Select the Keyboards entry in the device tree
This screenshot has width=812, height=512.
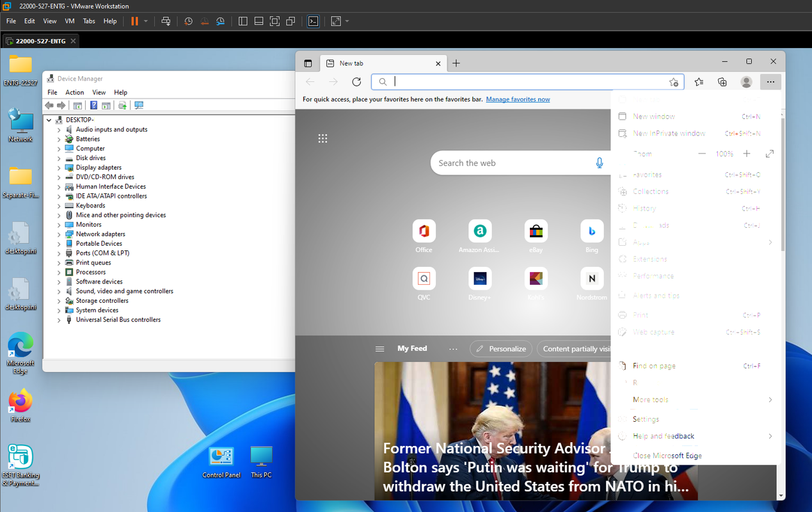tap(90, 205)
